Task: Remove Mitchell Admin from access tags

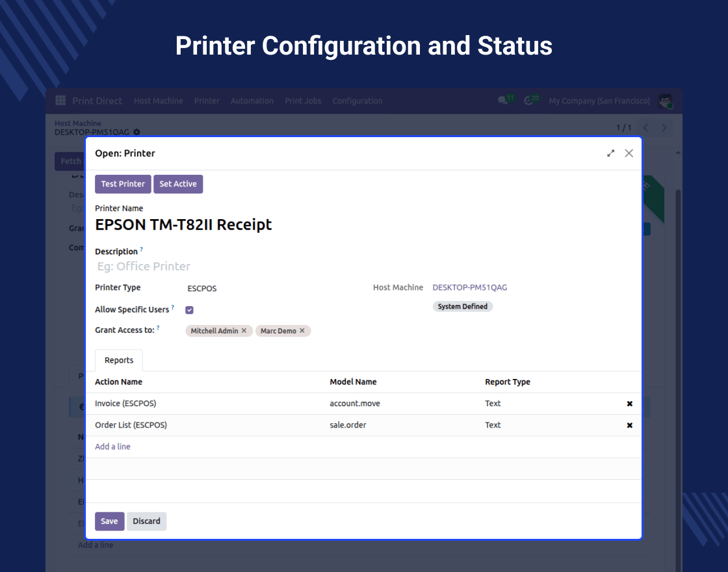Action: 244,331
